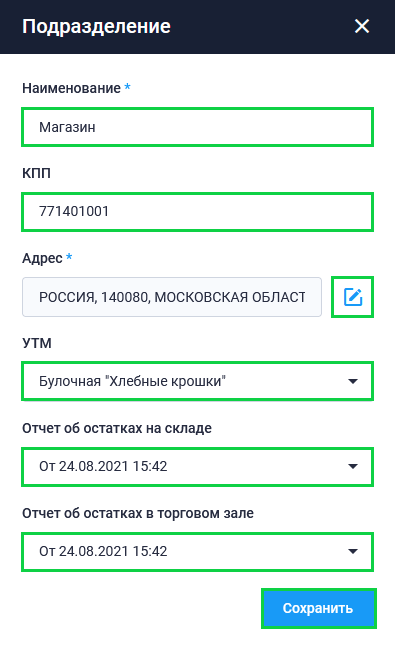Click the Отчет об остатках в торговом зале label

tap(138, 513)
